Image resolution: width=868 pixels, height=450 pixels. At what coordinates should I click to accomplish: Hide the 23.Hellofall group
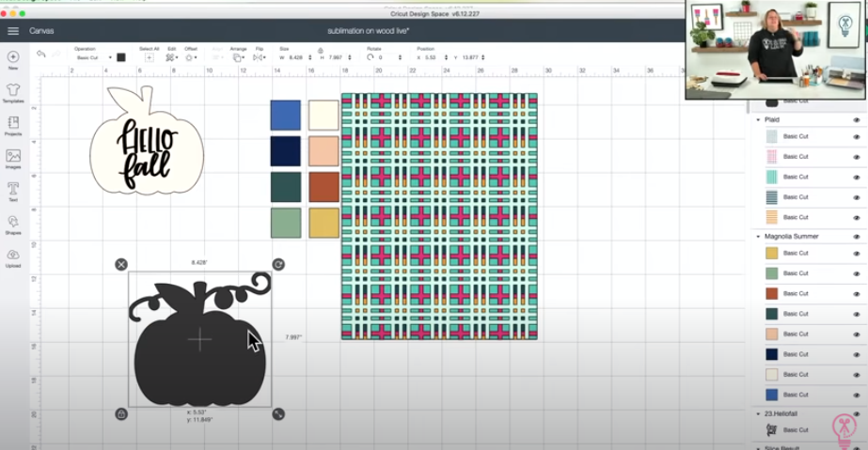click(x=857, y=414)
